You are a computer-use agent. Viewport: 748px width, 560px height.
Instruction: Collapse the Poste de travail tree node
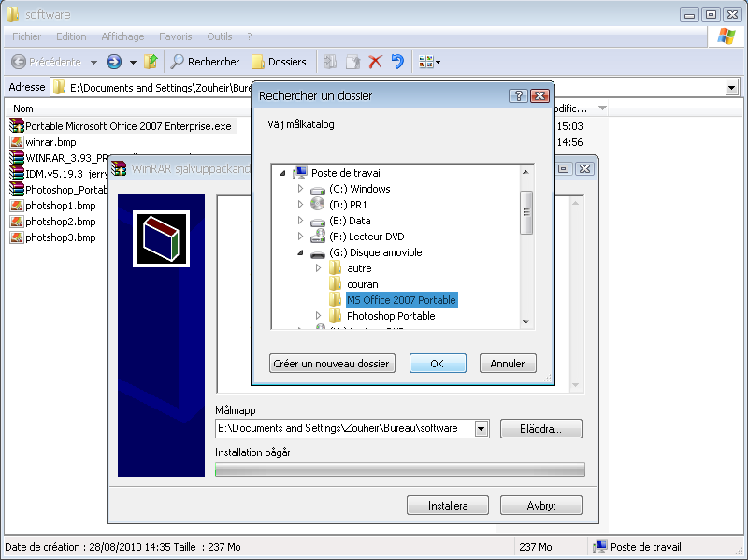pos(283,173)
